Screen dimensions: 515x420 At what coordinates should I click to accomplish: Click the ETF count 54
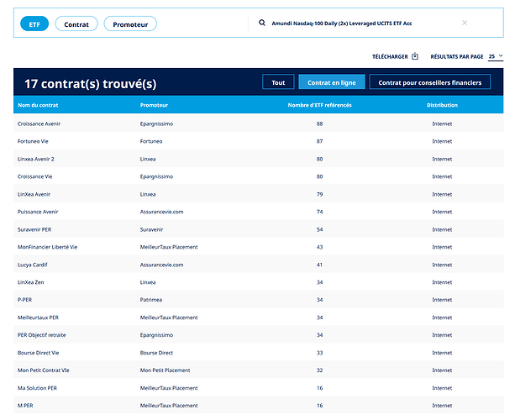(x=319, y=229)
